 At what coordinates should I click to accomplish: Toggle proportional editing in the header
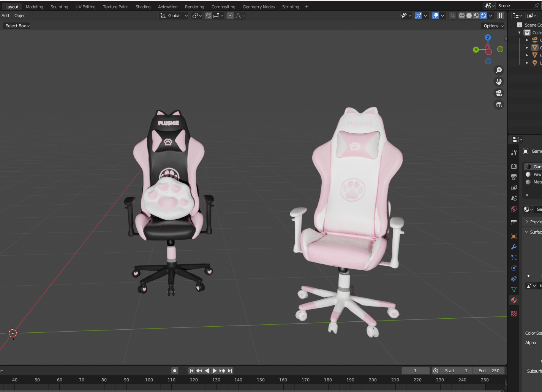(x=230, y=16)
